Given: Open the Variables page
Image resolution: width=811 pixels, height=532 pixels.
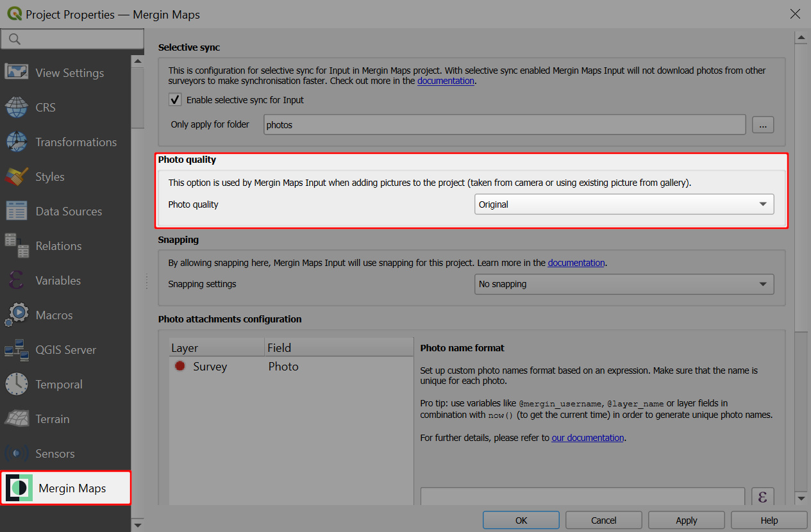Looking at the screenshot, I should 65,280.
